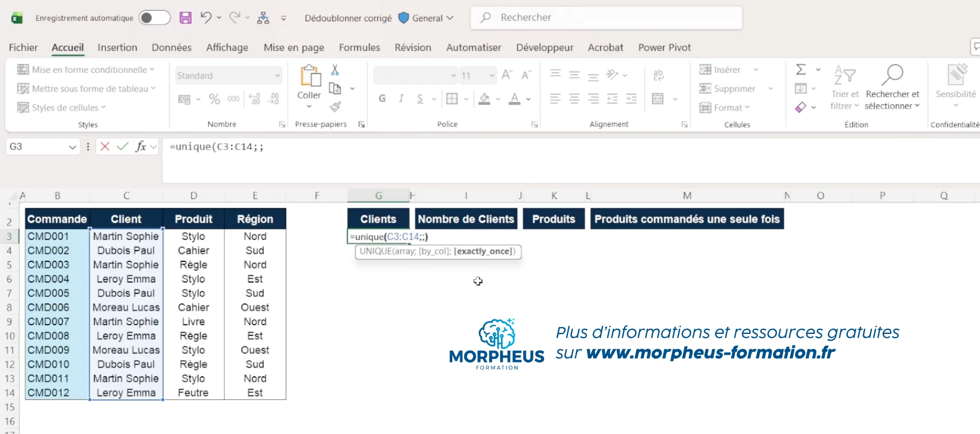
Task: Click the Coller paste icon
Action: pos(310,77)
